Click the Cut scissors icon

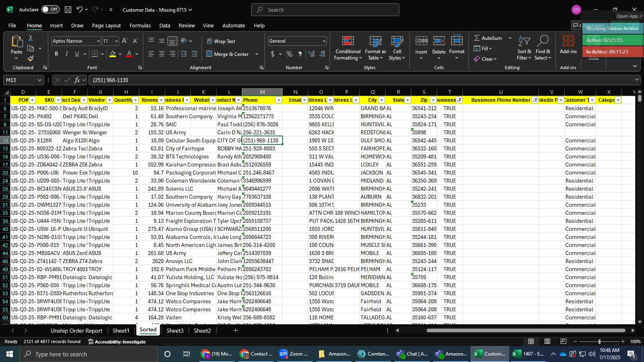coord(31,38)
